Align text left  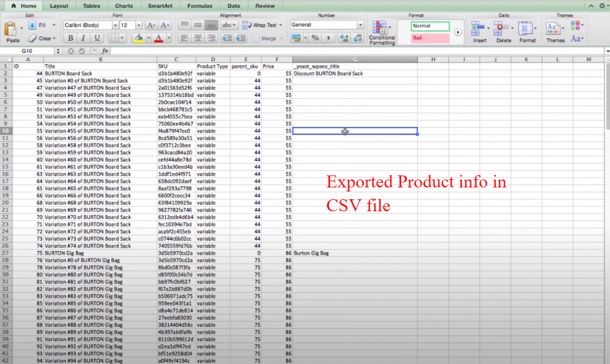[185, 38]
